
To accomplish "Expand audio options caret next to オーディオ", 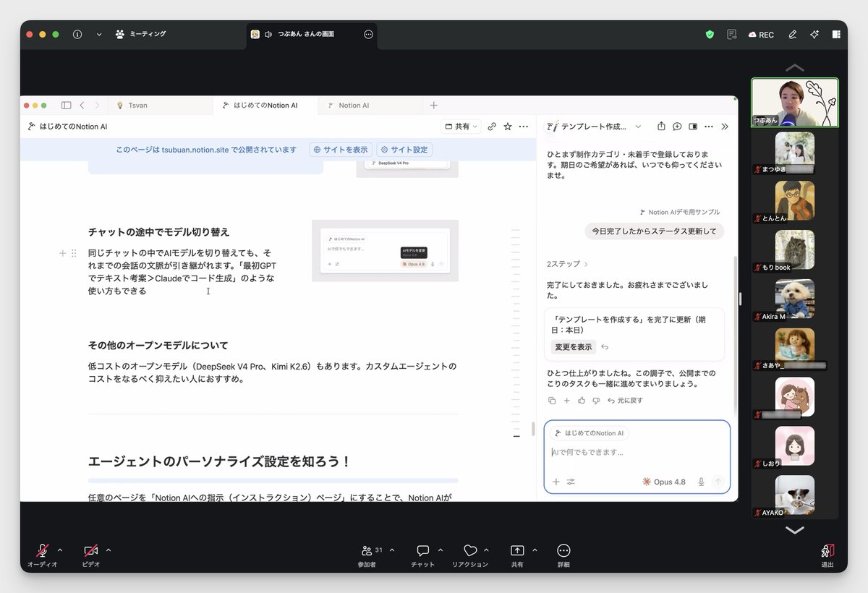I will pyautogui.click(x=60, y=550).
